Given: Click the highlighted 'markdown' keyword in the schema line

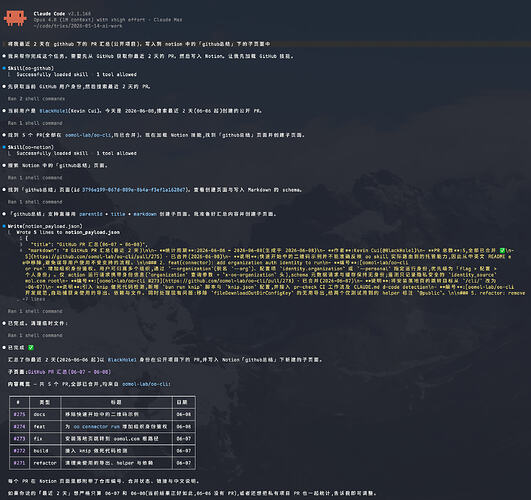Looking at the screenshot, I should point(145,214).
